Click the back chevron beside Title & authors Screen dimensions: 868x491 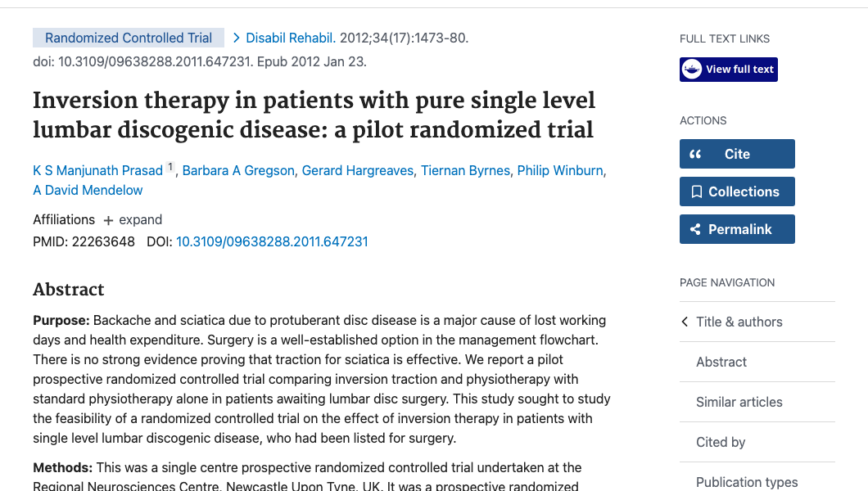(685, 322)
